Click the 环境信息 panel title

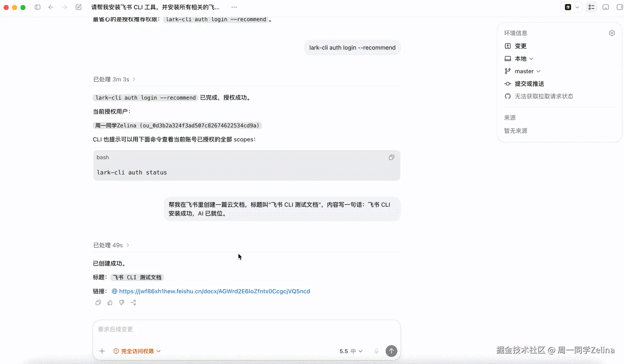pos(516,33)
